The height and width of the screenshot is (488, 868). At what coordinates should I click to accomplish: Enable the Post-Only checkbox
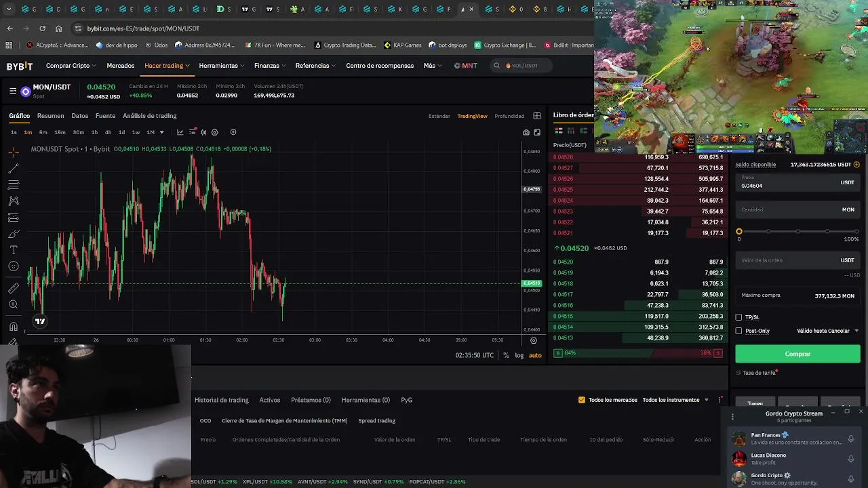(739, 331)
